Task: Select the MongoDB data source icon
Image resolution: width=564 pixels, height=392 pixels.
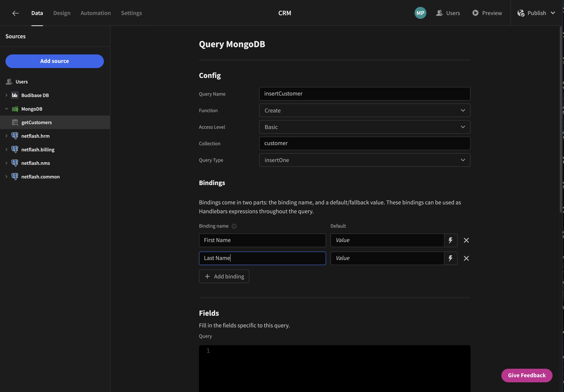Action: (x=15, y=109)
